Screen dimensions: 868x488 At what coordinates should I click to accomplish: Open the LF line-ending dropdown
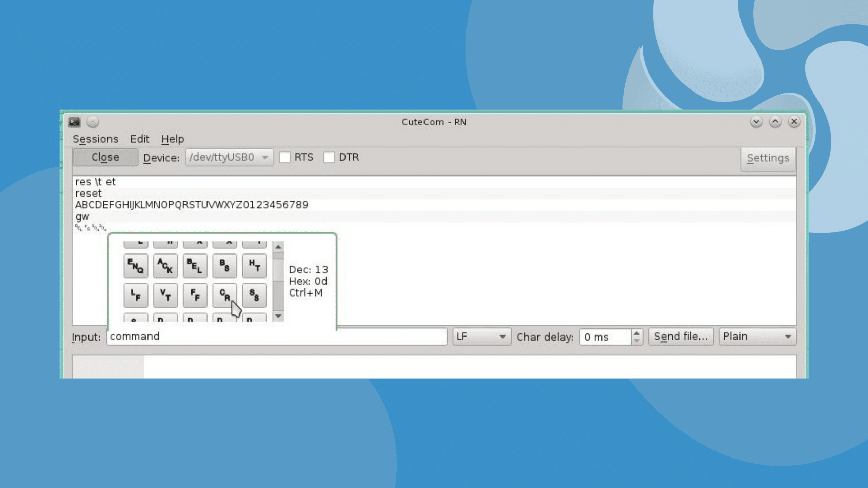482,337
